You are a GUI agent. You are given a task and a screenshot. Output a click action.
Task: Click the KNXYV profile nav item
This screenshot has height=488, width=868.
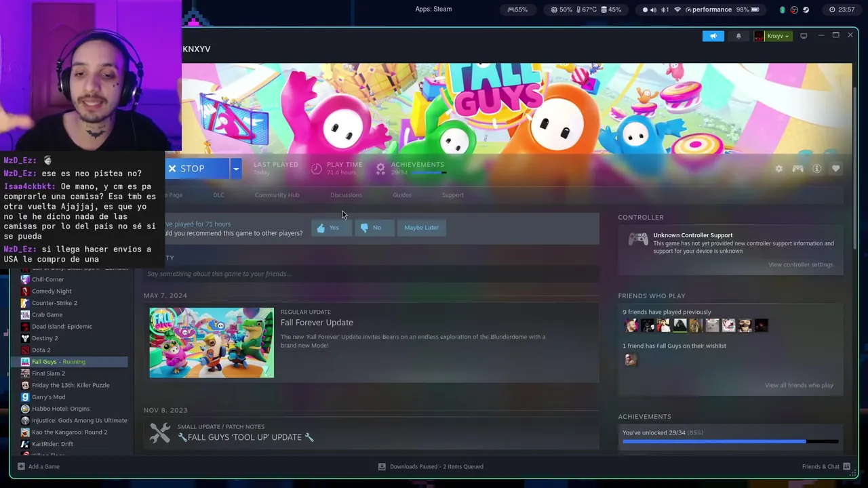196,49
